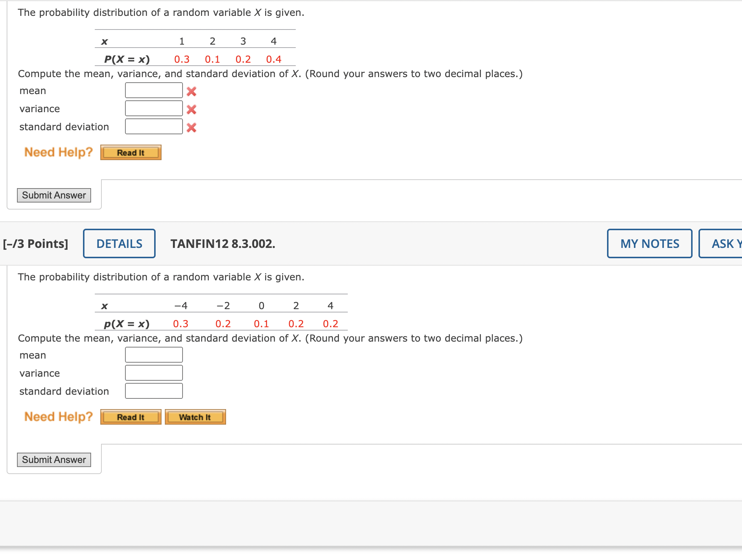Click the points indicator [-/3 Points]
Viewport: 742px width, 560px height.
[x=36, y=243]
